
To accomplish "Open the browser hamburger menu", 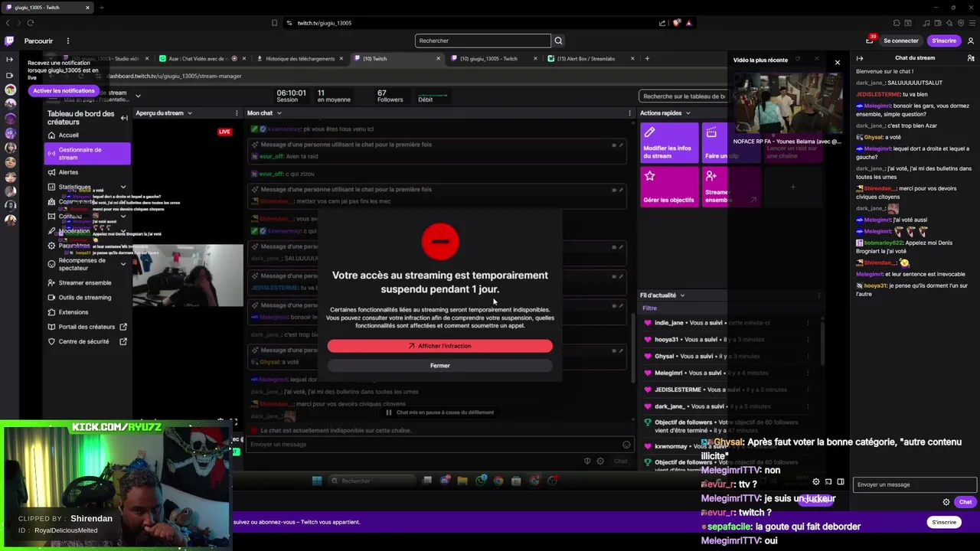I will [x=971, y=23].
